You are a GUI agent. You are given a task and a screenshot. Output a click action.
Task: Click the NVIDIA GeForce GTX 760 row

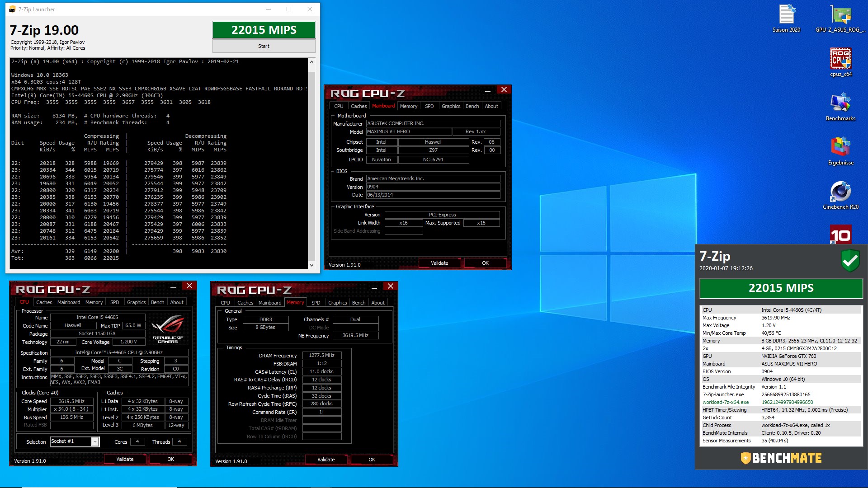point(781,356)
